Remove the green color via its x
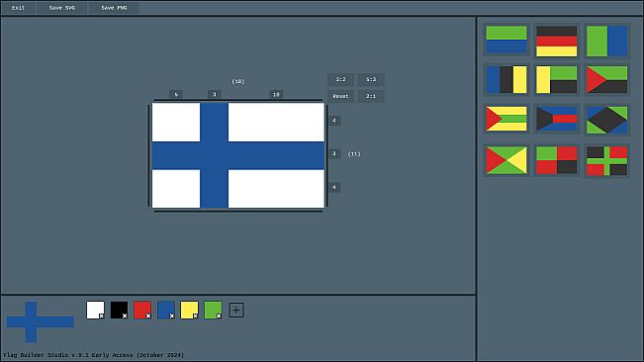This screenshot has height=362, width=644. 219,317
